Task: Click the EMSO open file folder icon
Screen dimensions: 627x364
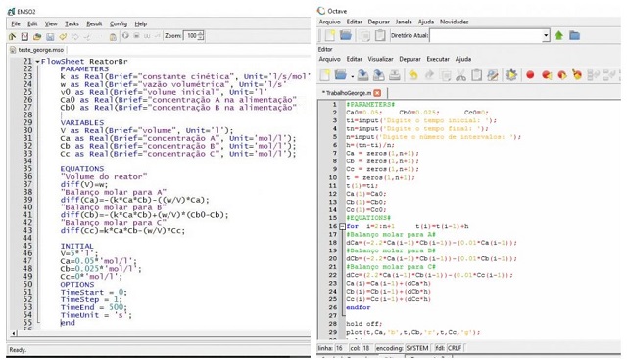Action: coord(37,37)
